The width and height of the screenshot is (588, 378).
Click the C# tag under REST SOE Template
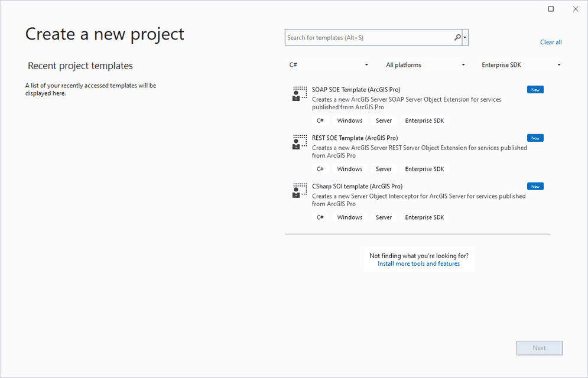coord(320,169)
